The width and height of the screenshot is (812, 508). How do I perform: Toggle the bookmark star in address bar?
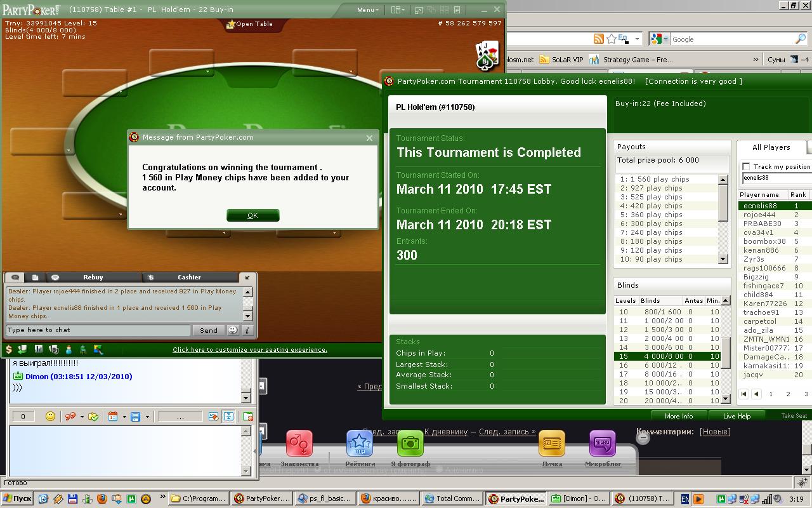click(x=611, y=39)
